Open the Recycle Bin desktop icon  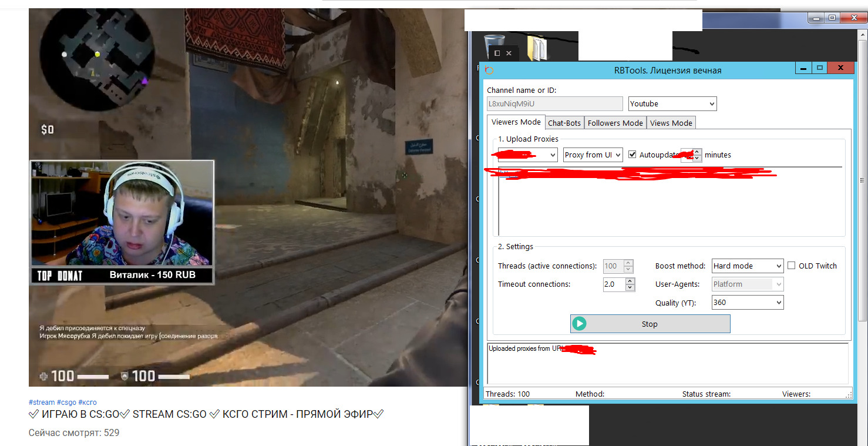494,46
